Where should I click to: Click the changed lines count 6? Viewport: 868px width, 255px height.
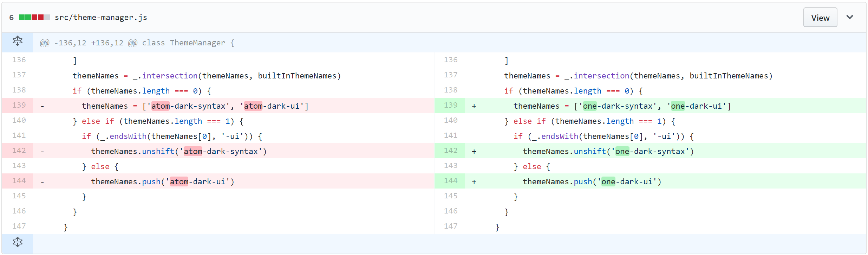click(x=12, y=18)
